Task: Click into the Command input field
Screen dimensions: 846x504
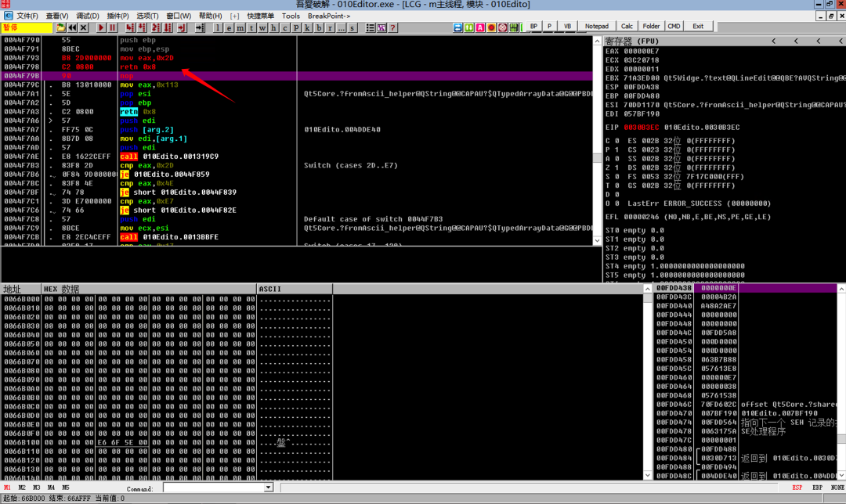Action: coord(214,488)
